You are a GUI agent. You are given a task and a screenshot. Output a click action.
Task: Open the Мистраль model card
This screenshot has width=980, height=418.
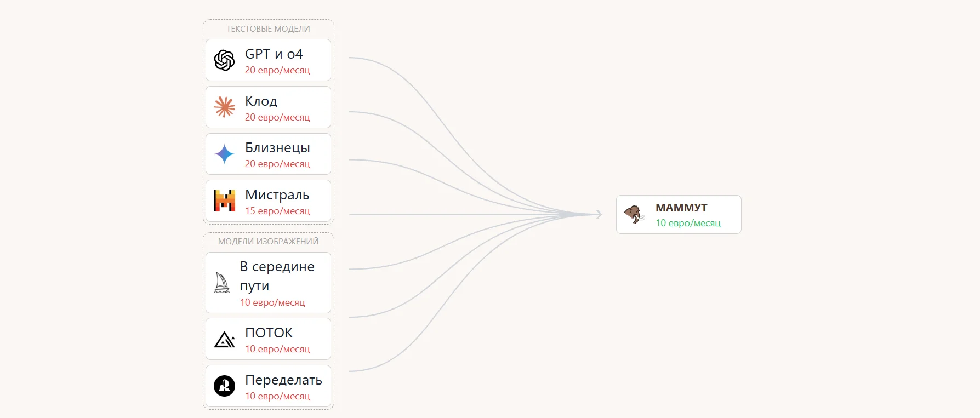[x=268, y=201]
